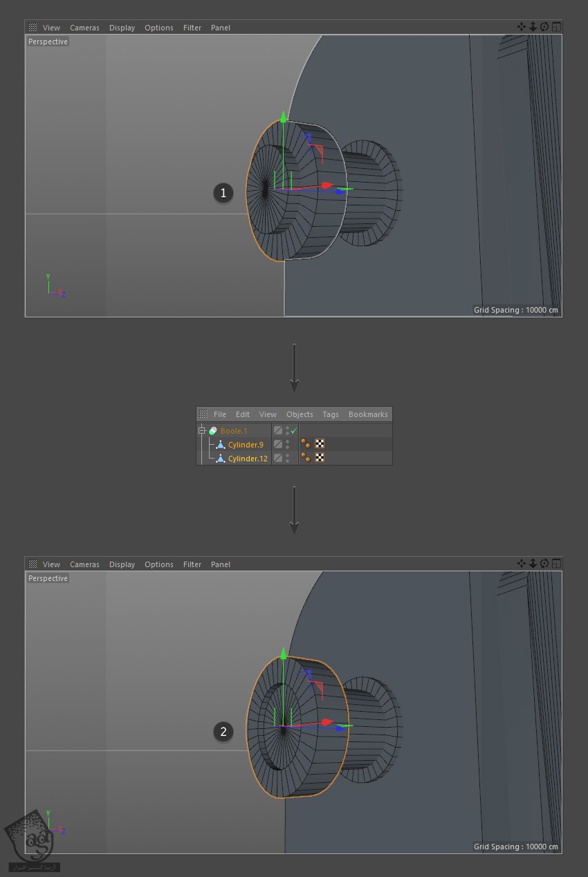Open the View menu in the top viewport
Viewport: 588px width, 877px height.
coord(51,28)
